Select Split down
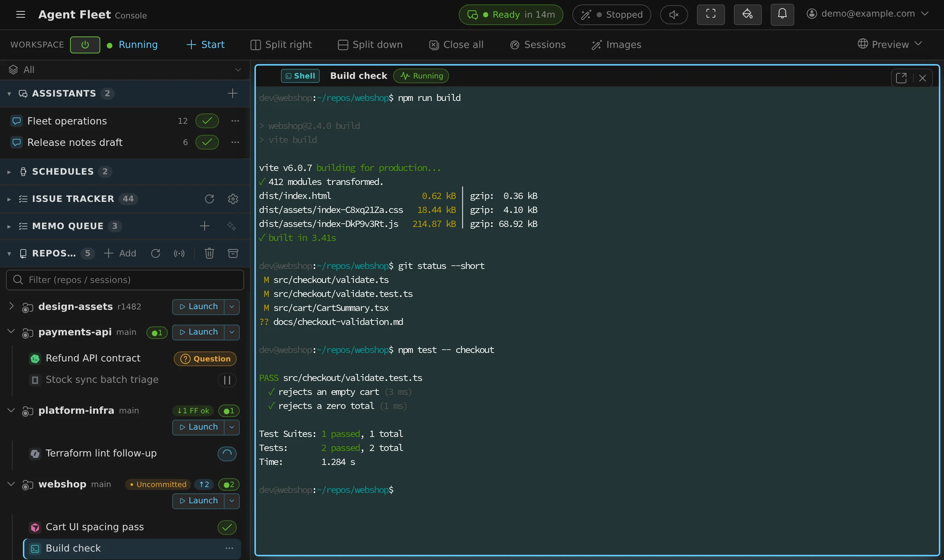 pyautogui.click(x=370, y=45)
